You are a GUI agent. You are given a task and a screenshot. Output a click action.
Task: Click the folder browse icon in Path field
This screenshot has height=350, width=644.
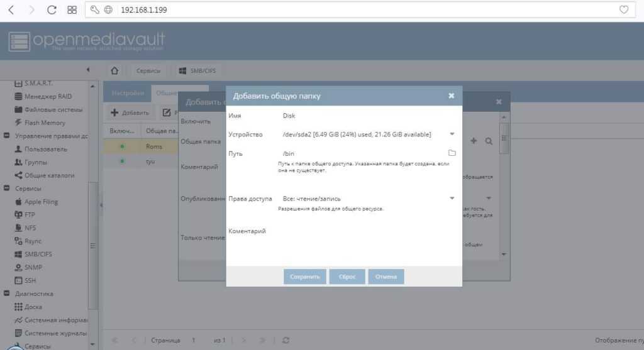(452, 153)
